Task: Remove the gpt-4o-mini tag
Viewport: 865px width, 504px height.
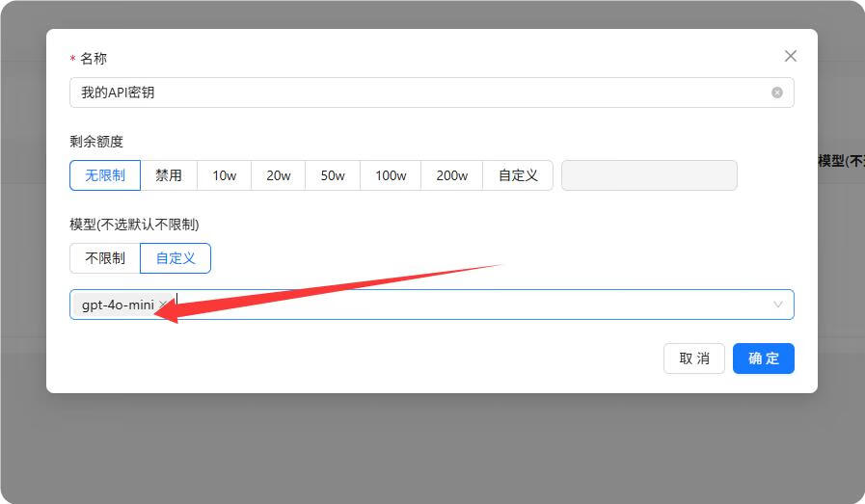Action: point(163,305)
